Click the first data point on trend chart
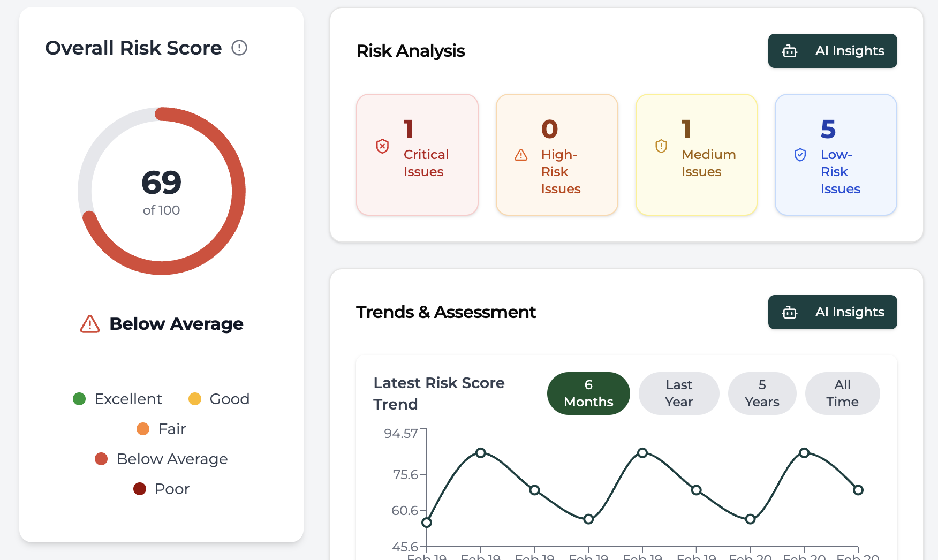This screenshot has width=938, height=560. click(x=427, y=523)
